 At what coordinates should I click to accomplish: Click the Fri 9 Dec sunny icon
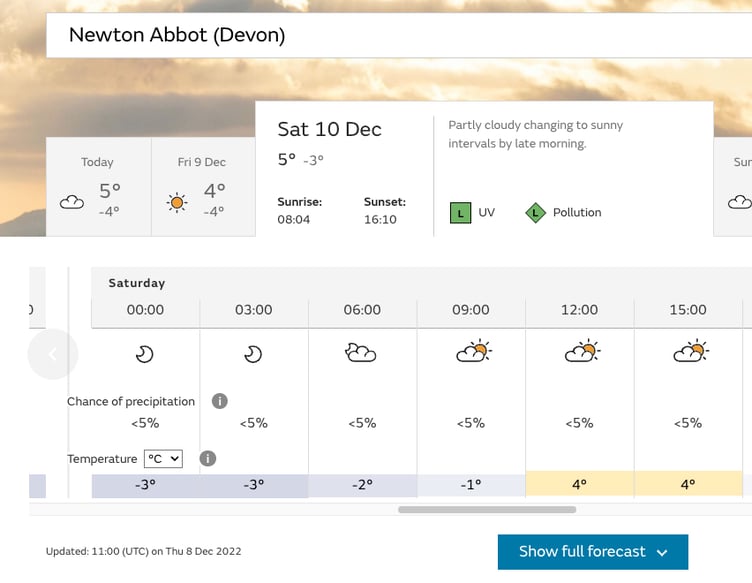(x=176, y=202)
